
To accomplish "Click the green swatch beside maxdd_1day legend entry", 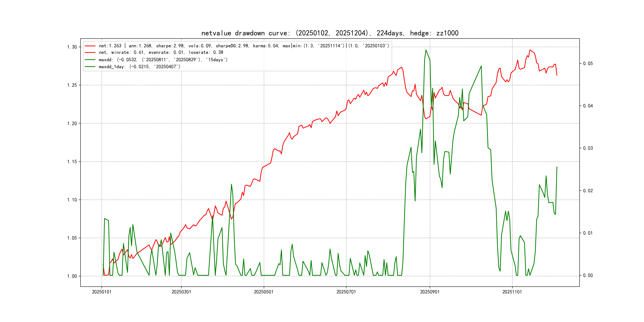I will pos(90,67).
